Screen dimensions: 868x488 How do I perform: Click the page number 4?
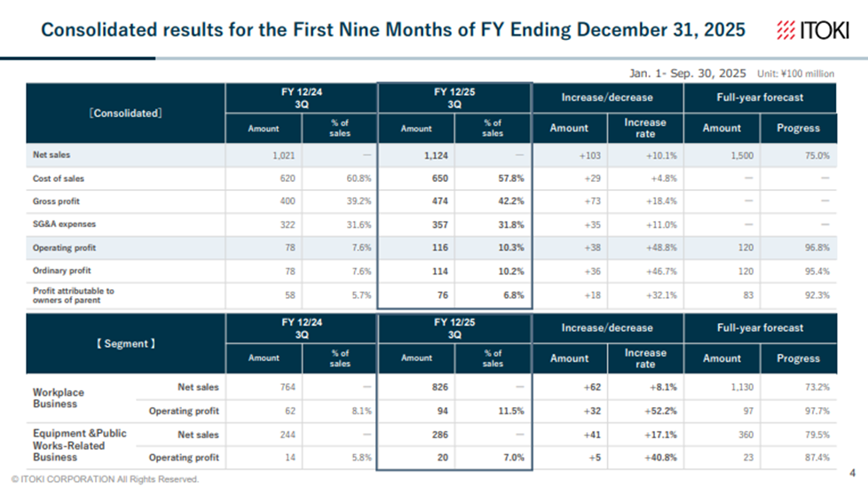pos(853,473)
